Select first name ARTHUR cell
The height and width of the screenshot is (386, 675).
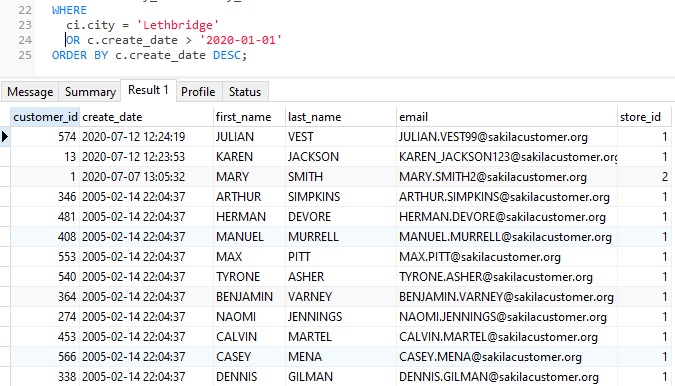pyautogui.click(x=249, y=197)
